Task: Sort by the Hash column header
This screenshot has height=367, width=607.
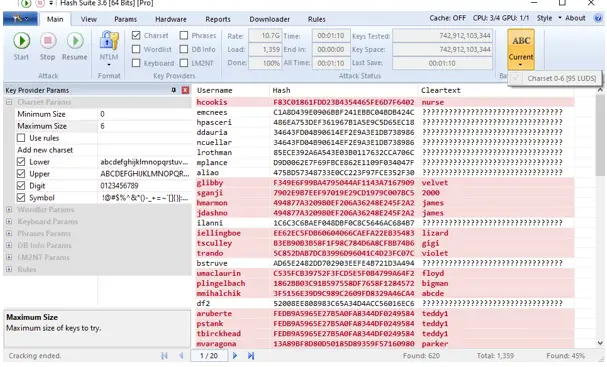Action: tap(343, 90)
